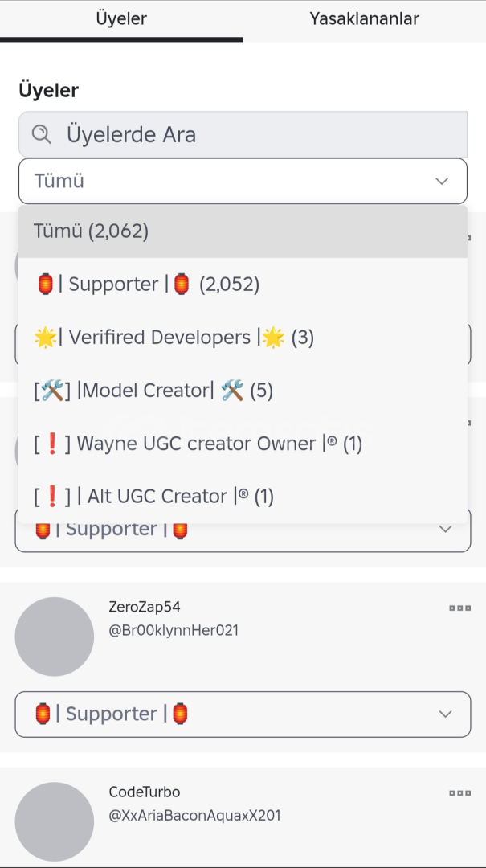Click ZeroZap54's avatar picture

(x=55, y=637)
